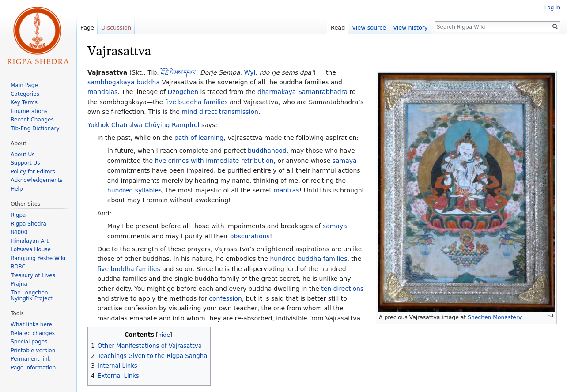
Task: Open the hundred syllables link
Action: point(135,190)
